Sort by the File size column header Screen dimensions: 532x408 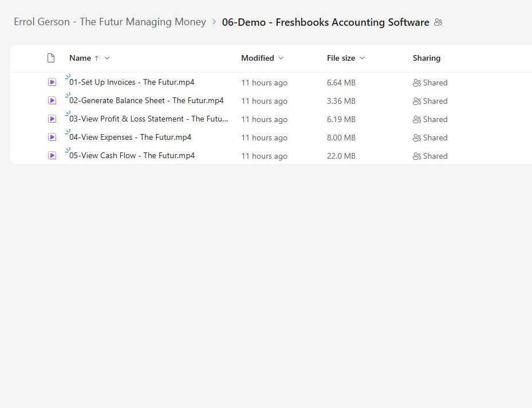pyautogui.click(x=341, y=58)
